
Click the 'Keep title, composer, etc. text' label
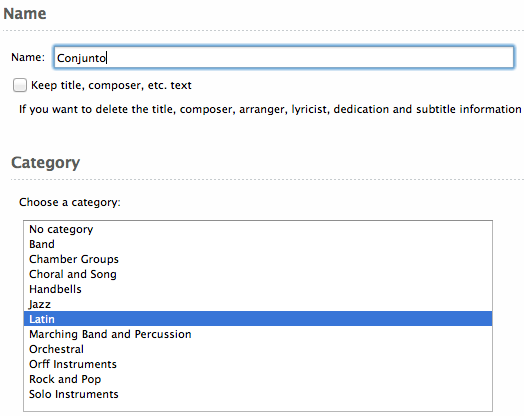tap(111, 85)
